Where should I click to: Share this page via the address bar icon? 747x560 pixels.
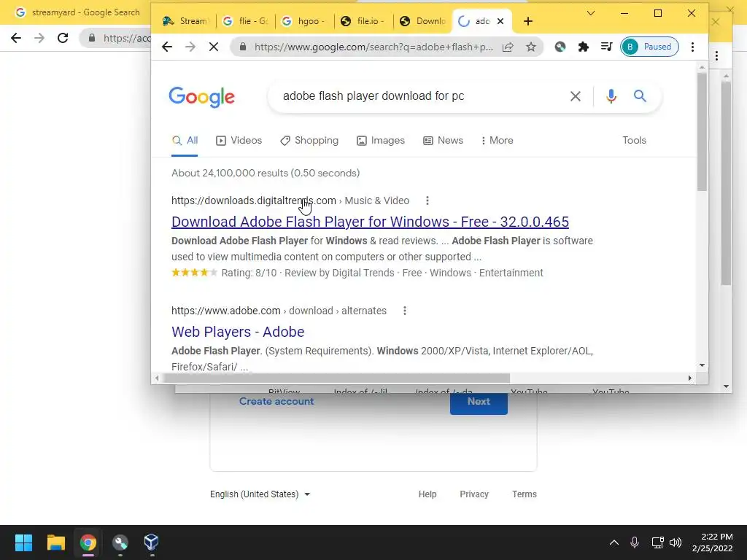tap(508, 47)
